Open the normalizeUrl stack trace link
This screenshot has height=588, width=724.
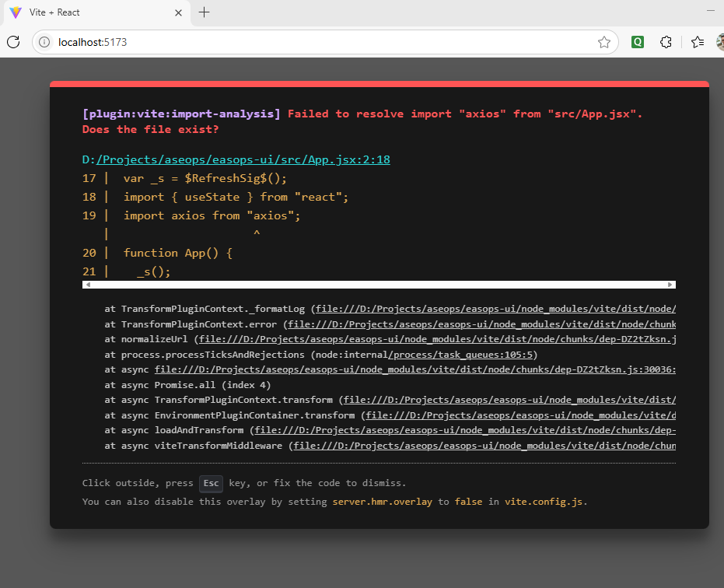[x=435, y=339]
